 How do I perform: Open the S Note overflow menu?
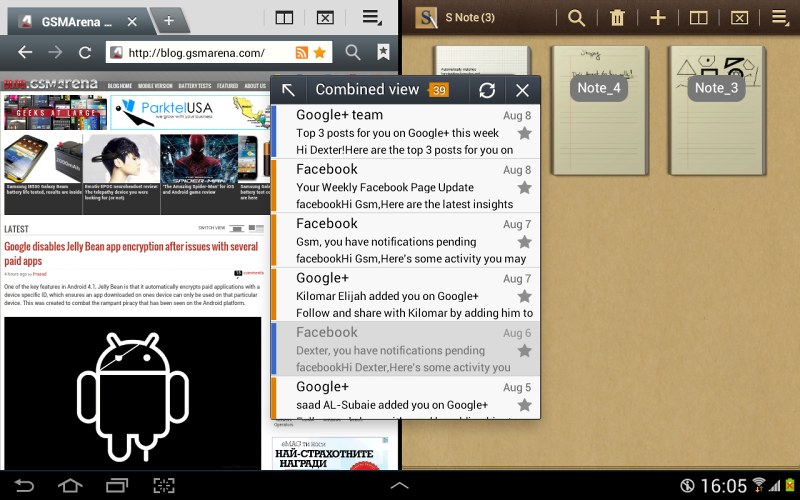point(780,18)
